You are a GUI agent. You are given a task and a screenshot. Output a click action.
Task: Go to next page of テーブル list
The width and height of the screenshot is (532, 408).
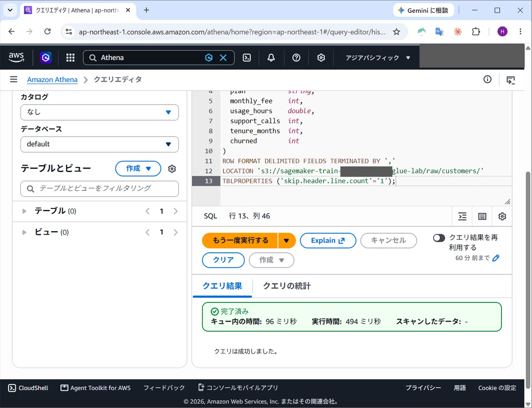point(176,211)
